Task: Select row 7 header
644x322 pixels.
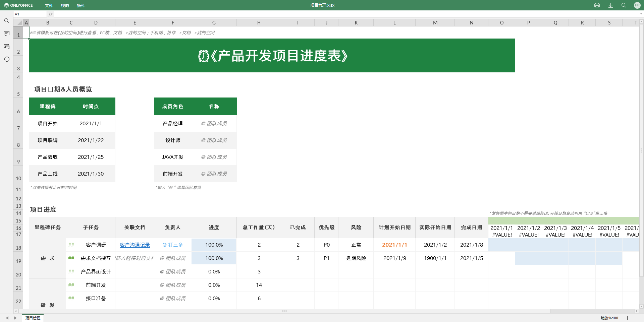Action: (18, 124)
